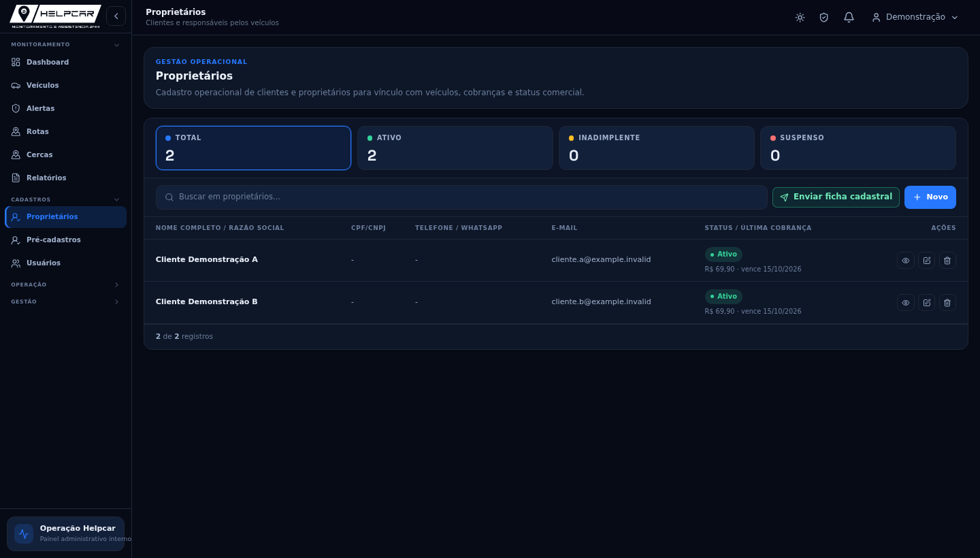Click the Nome Completo / Razão Social header

(x=220, y=228)
